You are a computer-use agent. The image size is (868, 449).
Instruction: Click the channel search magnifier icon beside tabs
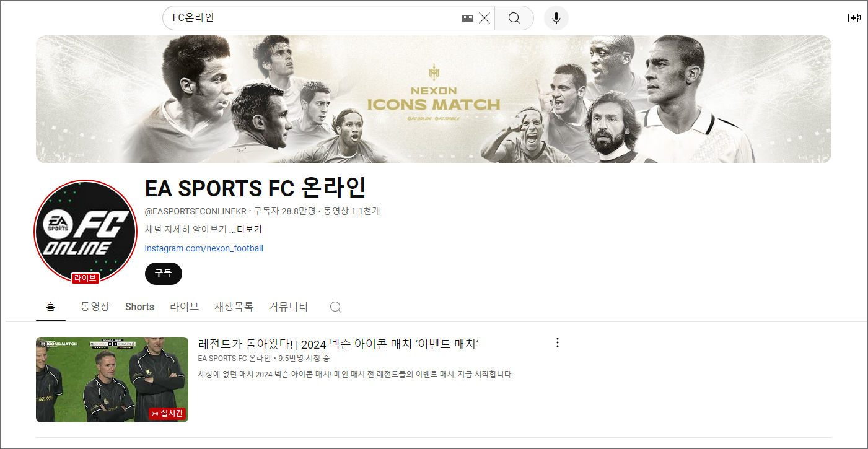[x=336, y=307]
